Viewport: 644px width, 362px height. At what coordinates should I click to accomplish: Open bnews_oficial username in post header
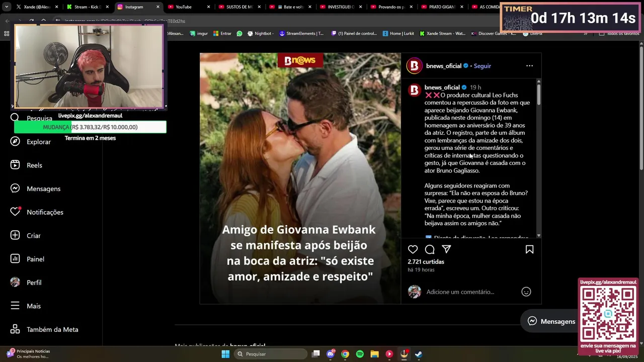pos(443,66)
